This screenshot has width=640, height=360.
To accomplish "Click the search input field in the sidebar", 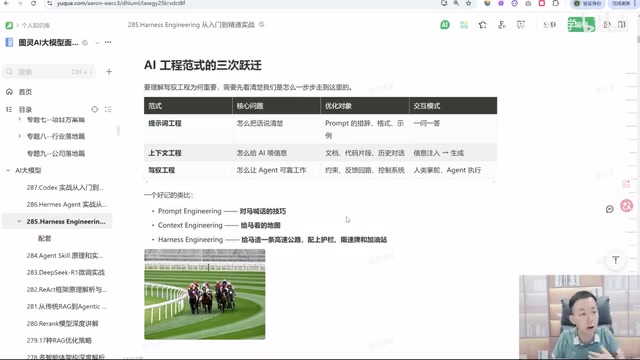I will coord(49,72).
